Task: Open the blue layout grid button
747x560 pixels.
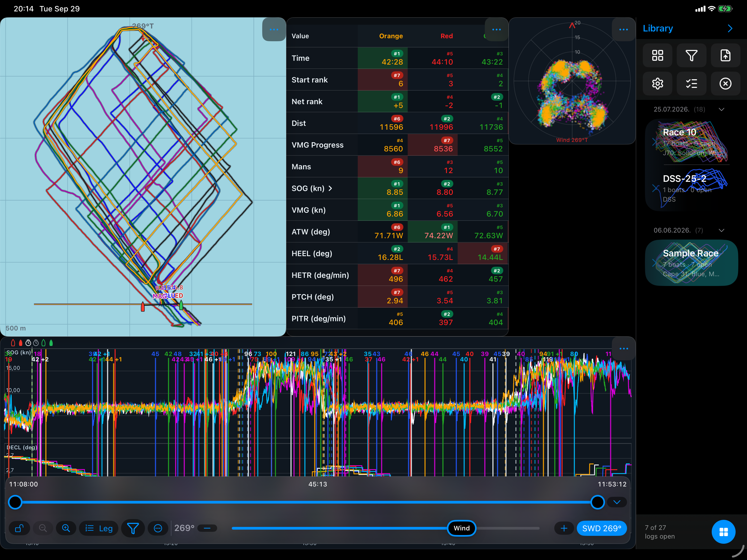Action: click(723, 532)
